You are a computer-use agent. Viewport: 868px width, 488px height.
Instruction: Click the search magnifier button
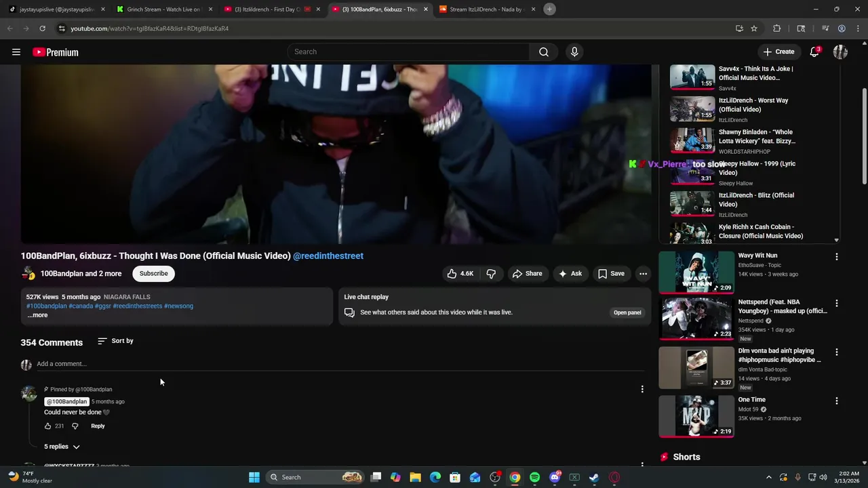543,52
